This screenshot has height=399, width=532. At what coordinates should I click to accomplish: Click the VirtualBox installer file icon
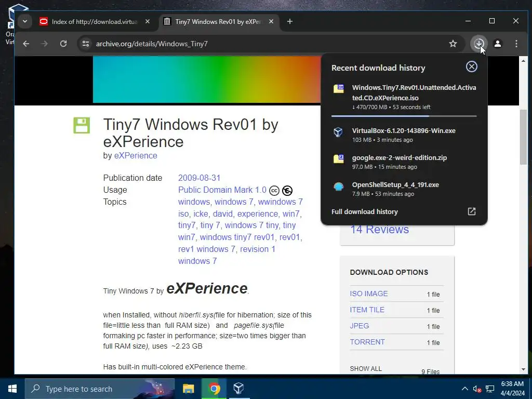[338, 132]
